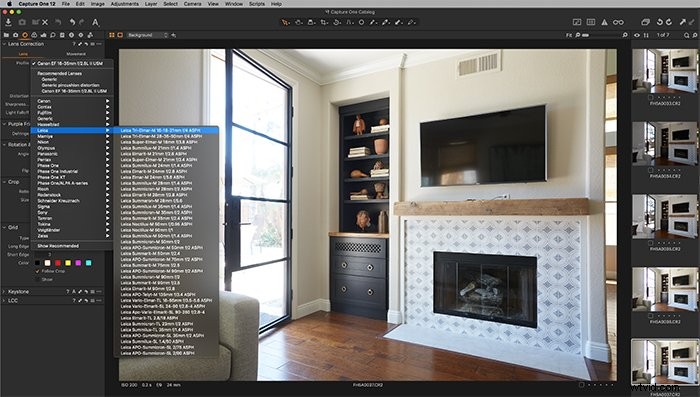700x397 pixels.
Task: Select the circular Spot Removal tool
Action: (361, 22)
